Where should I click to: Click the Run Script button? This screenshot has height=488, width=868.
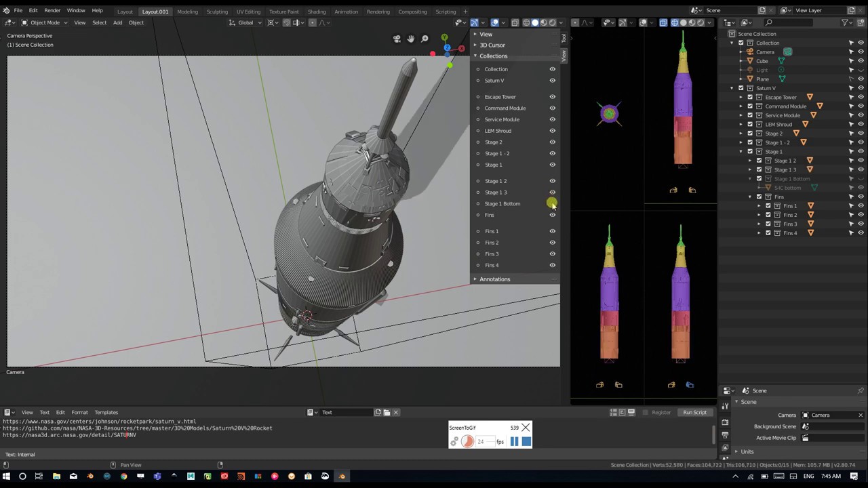pyautogui.click(x=694, y=412)
